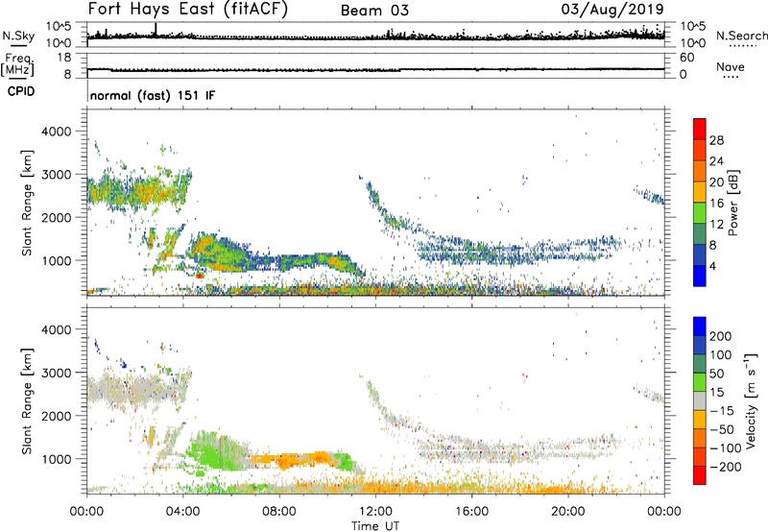Click the 'Beam 03' heading

click(x=374, y=11)
